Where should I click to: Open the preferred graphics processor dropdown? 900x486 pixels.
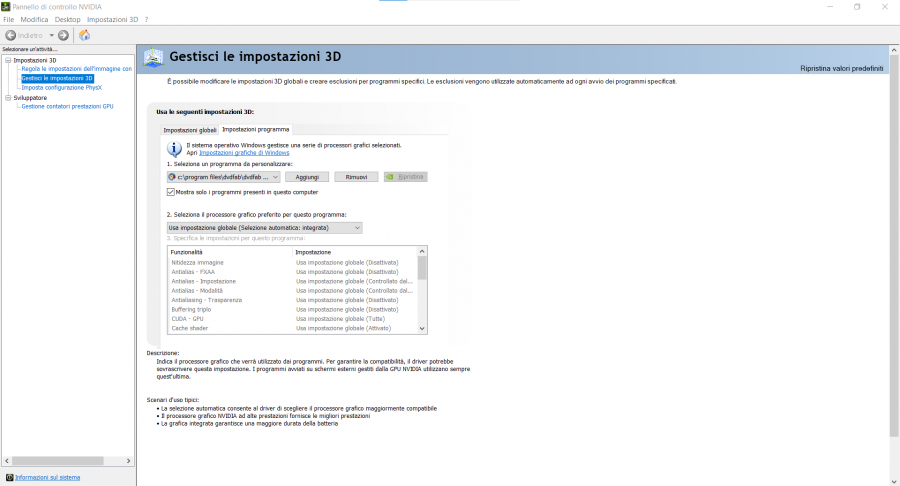pos(265,228)
